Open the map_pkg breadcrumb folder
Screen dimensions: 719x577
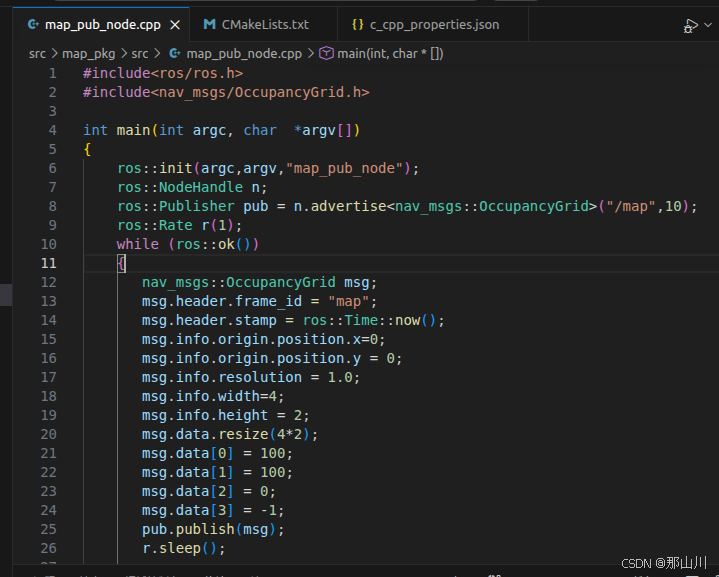(x=88, y=54)
